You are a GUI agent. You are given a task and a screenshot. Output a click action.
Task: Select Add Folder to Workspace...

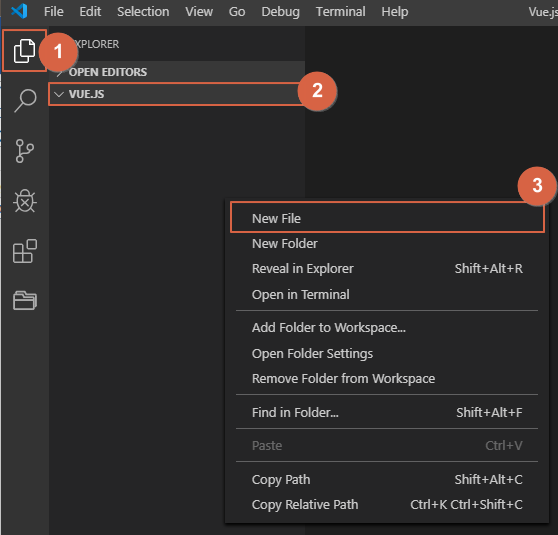387,327
